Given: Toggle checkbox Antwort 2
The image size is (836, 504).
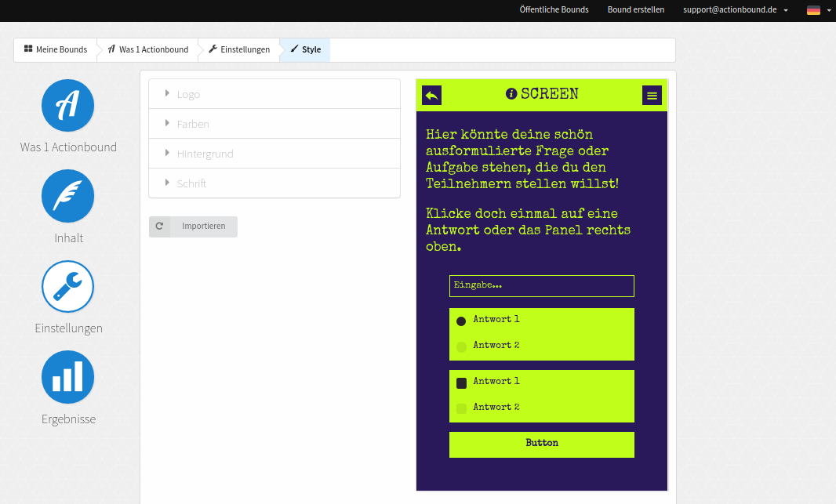Looking at the screenshot, I should (462, 408).
